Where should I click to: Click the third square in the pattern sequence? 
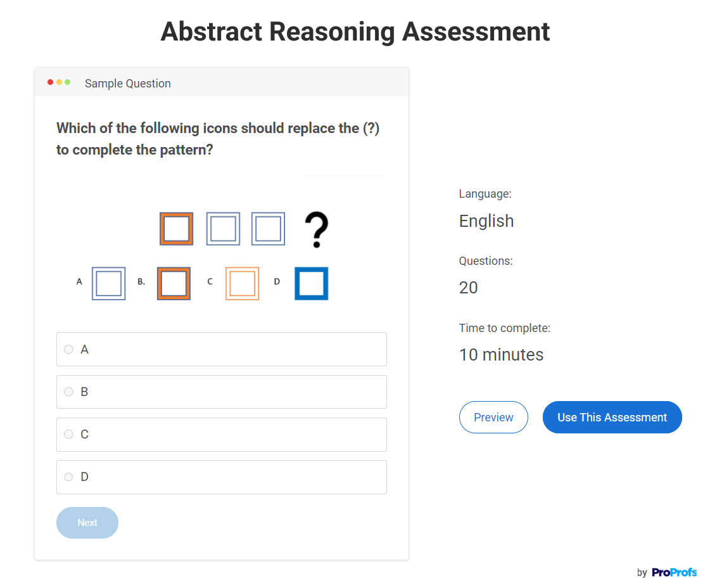(x=268, y=229)
